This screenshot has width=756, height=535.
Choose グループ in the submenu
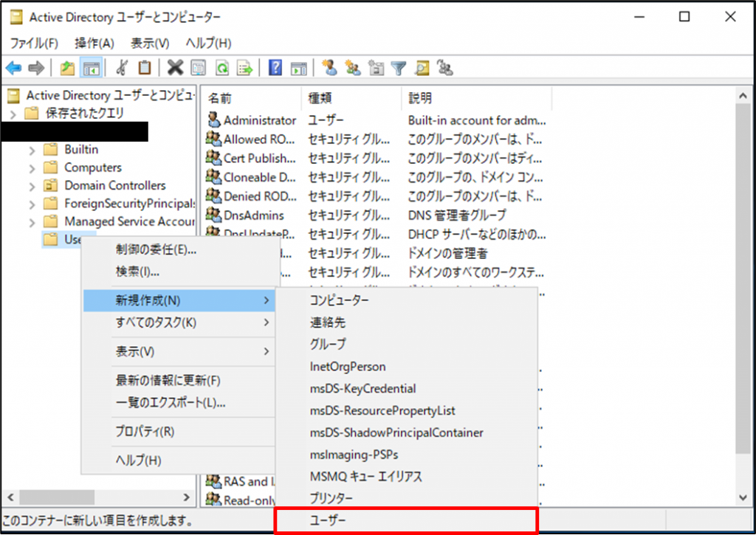click(x=406, y=344)
